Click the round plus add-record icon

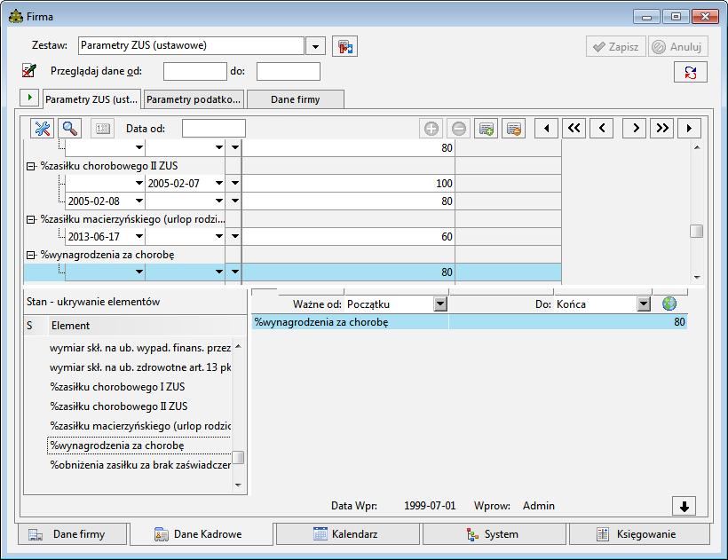(x=431, y=129)
